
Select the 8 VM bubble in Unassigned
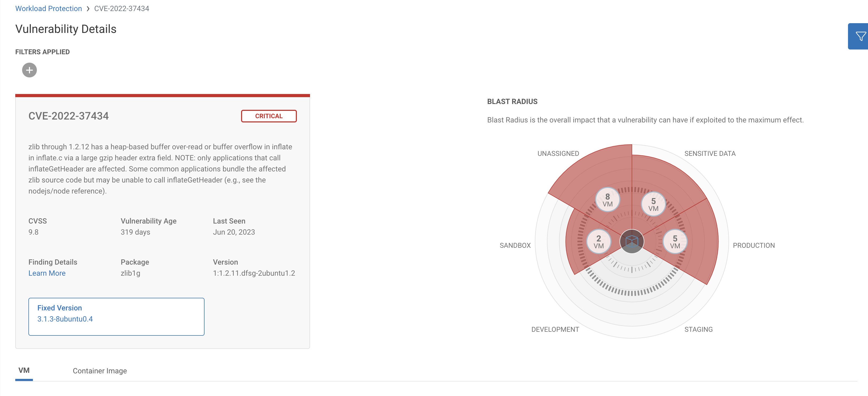[607, 200]
